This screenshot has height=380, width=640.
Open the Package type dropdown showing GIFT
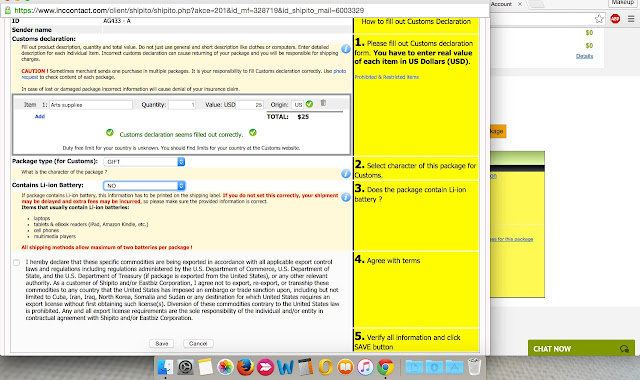point(144,162)
